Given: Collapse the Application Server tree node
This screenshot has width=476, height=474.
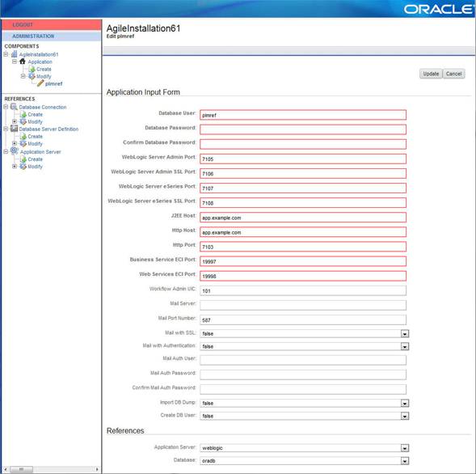Looking at the screenshot, I should click(x=6, y=151).
